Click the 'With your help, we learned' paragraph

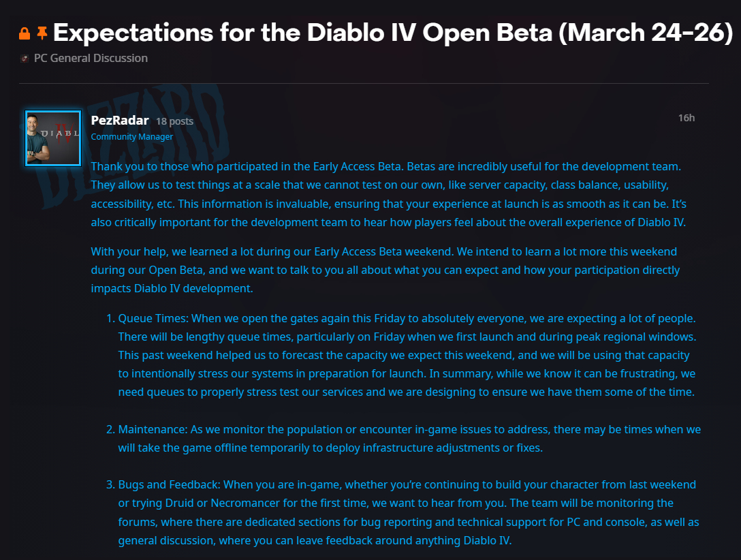click(x=385, y=270)
